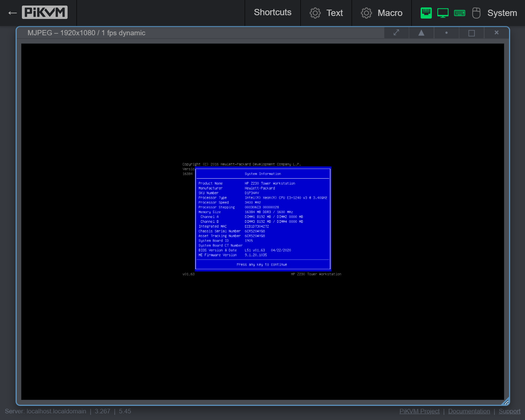Click the Hewlett-Packard copyright line

pyautogui.click(x=242, y=164)
